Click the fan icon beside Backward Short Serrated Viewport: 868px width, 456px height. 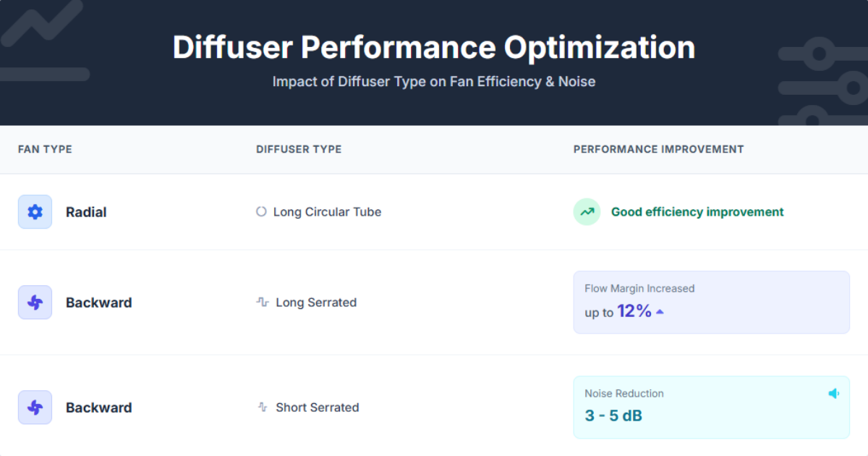click(35, 407)
